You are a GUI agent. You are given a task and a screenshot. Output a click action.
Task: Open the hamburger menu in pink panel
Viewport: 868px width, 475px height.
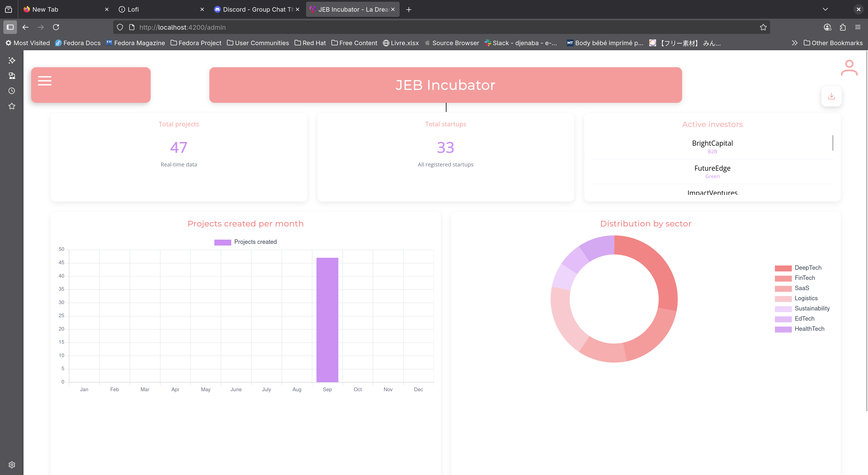(45, 81)
